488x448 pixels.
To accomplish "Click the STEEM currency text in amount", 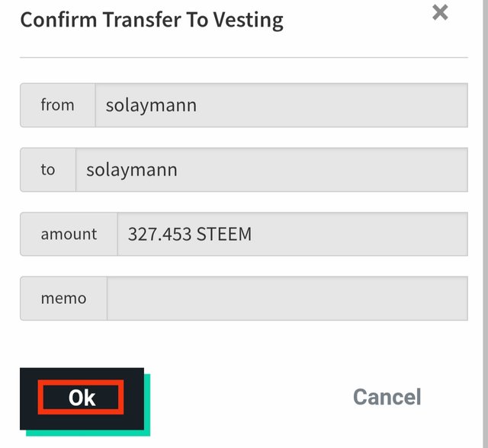I will pyautogui.click(x=224, y=234).
